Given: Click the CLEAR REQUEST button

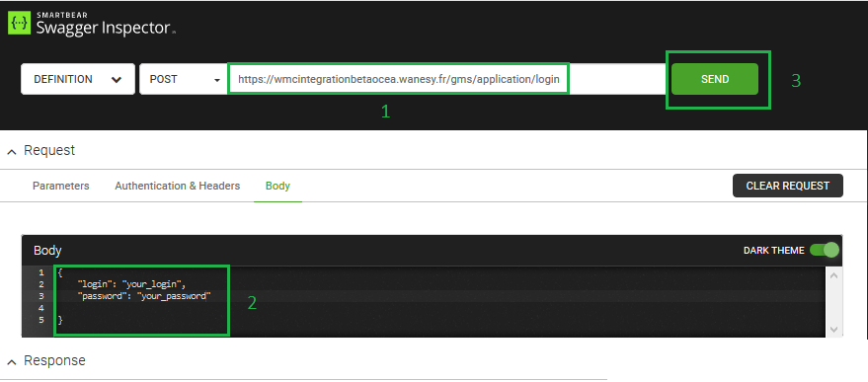Looking at the screenshot, I should 788,186.
